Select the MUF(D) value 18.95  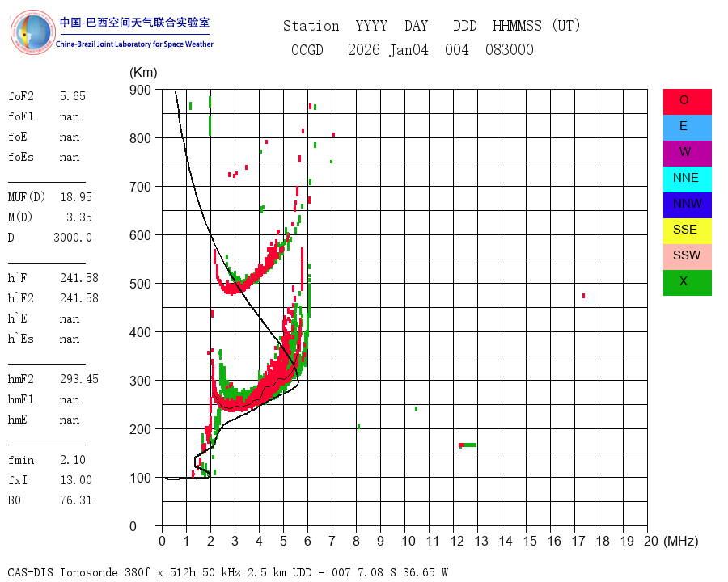[x=76, y=197]
